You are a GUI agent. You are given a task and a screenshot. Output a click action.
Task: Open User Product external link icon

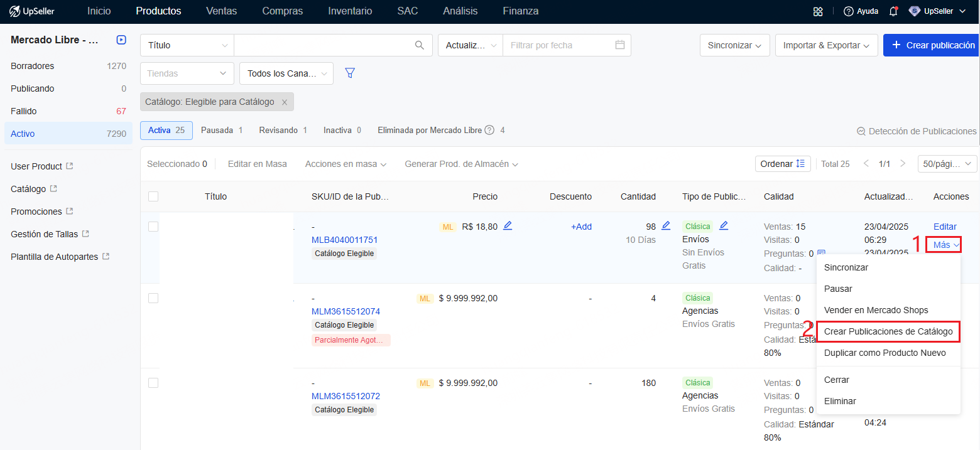[x=70, y=166]
